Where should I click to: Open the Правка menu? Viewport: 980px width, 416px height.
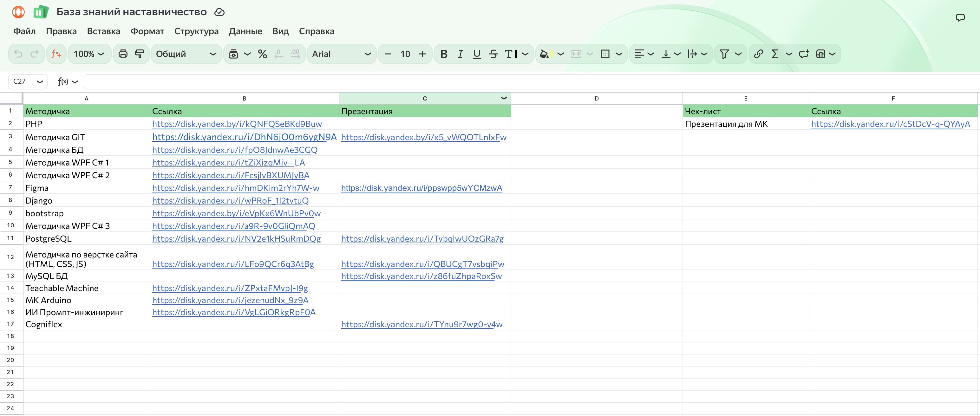coord(61,31)
